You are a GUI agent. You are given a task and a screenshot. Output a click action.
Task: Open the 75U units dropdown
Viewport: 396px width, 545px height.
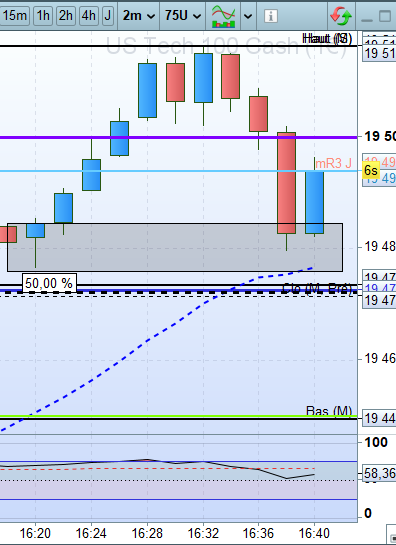[183, 16]
